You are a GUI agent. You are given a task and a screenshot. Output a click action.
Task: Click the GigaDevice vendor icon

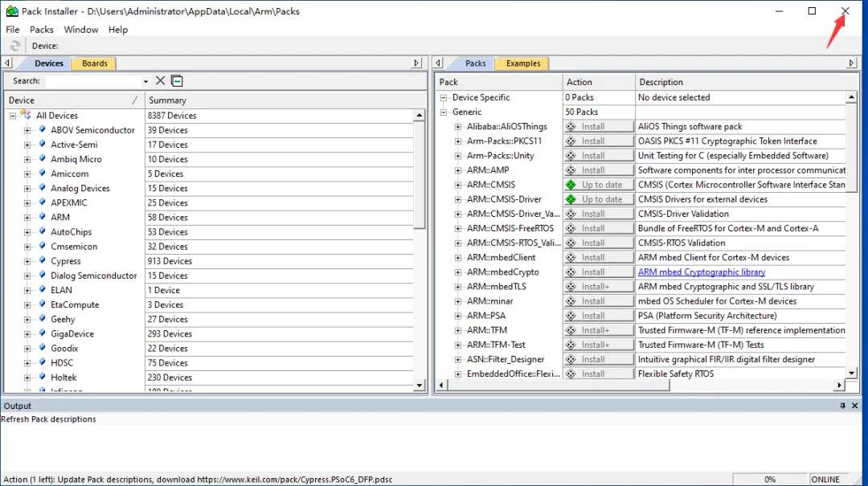click(42, 333)
